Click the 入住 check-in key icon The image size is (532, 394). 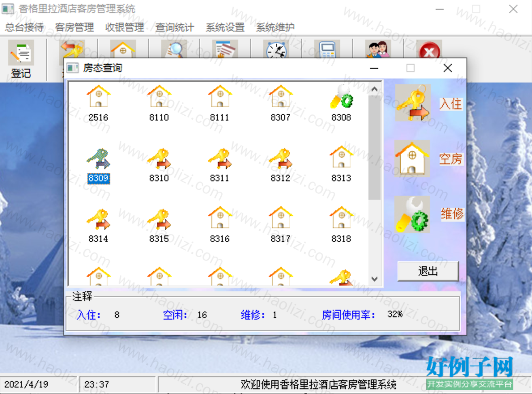pyautogui.click(x=413, y=103)
